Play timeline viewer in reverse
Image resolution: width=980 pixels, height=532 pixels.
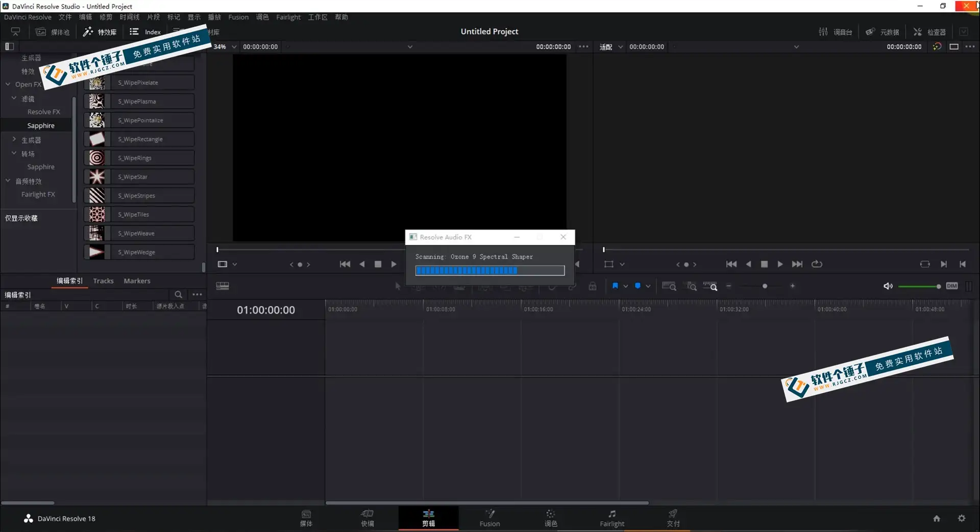pos(748,264)
